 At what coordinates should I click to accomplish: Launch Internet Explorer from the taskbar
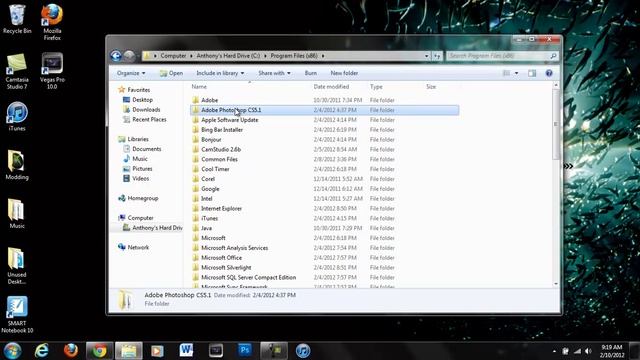42,351
